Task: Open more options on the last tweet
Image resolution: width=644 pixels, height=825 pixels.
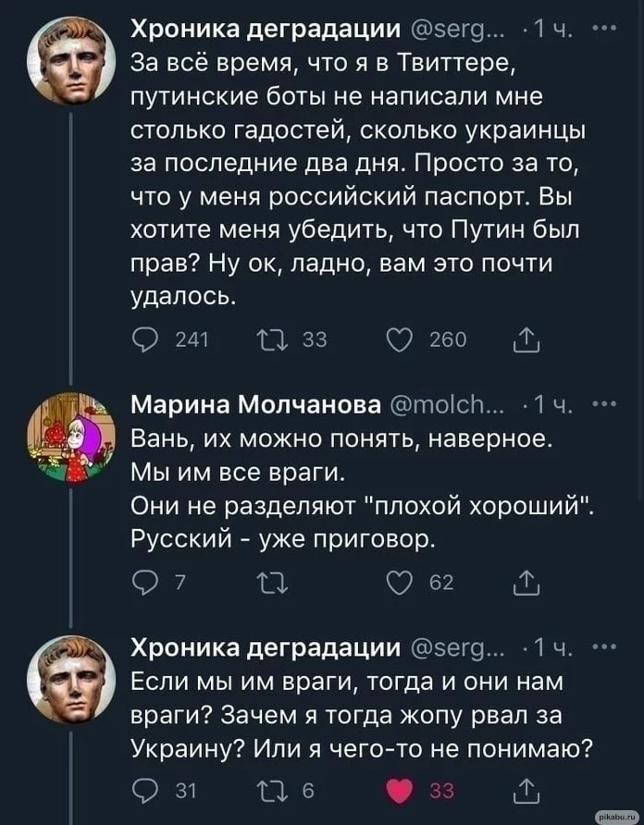Action: click(608, 645)
